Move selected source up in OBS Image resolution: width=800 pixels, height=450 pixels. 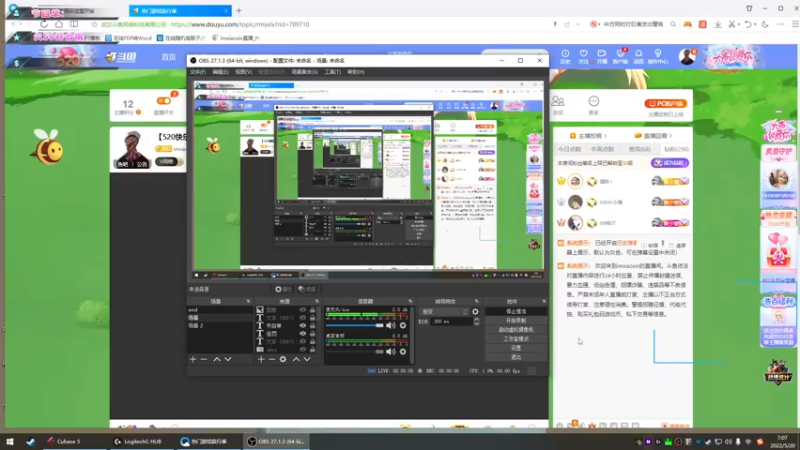296,359
